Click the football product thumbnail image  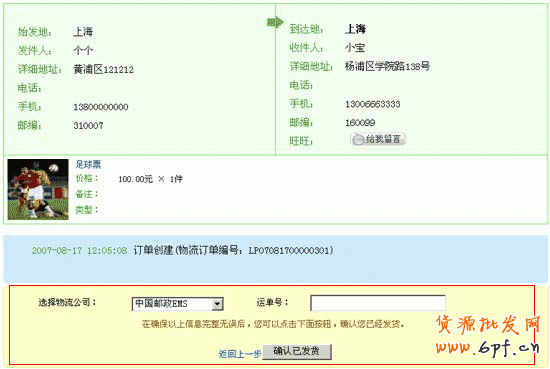[38, 189]
